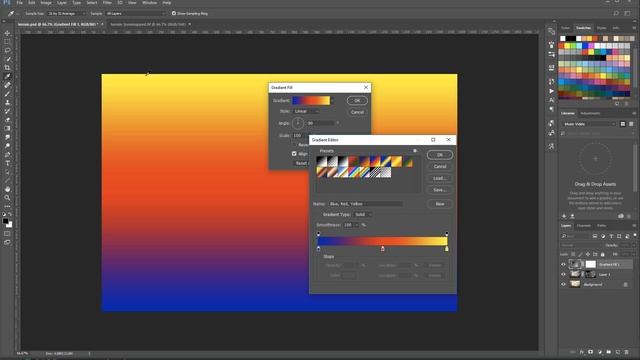Switch to the Adjustments tab

tap(590, 113)
